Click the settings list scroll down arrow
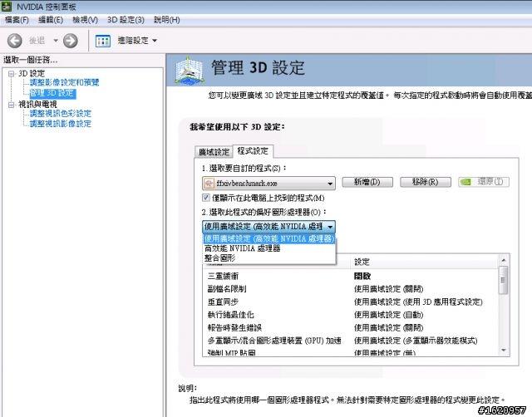The height and width of the screenshot is (417, 532). point(504,351)
